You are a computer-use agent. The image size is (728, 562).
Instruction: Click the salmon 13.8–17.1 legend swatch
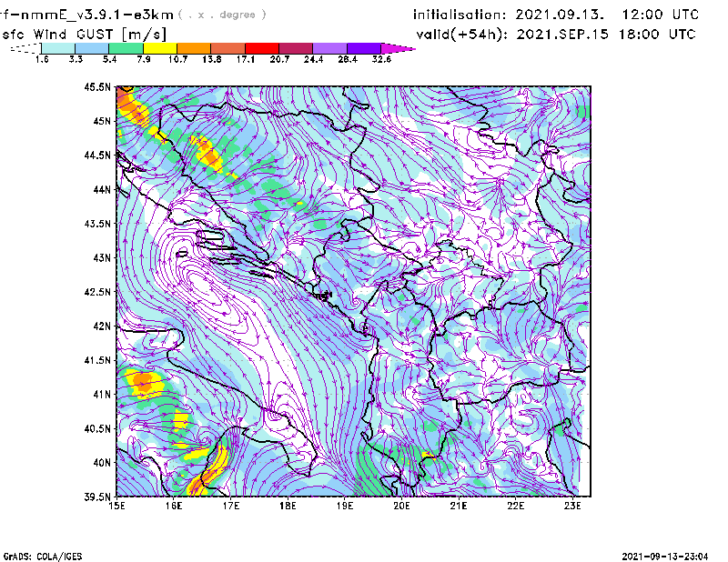(x=228, y=48)
